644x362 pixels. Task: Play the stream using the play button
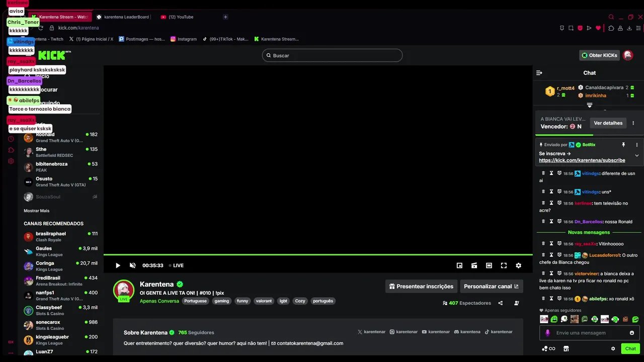tap(118, 265)
